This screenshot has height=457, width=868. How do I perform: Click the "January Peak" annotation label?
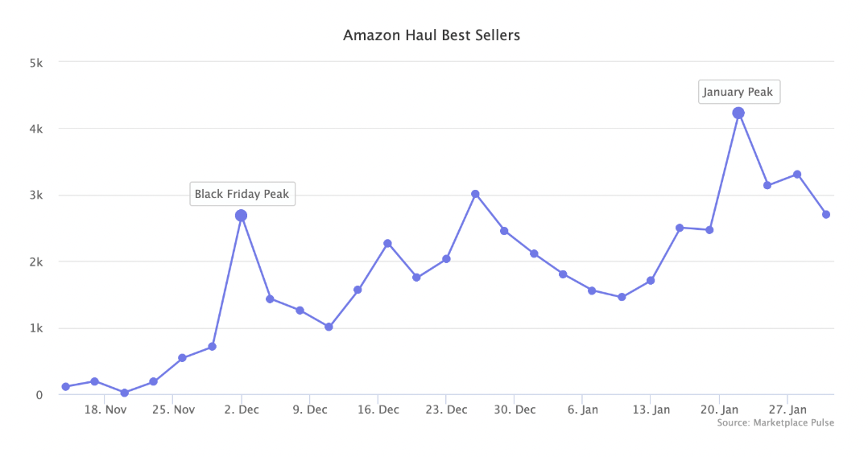coord(738,92)
